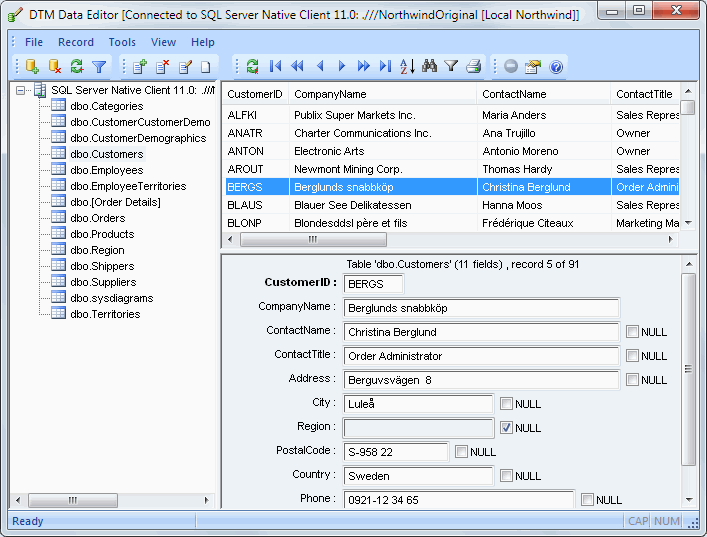The image size is (707, 537).
Task: Click the Help question mark icon
Action: tap(556, 67)
